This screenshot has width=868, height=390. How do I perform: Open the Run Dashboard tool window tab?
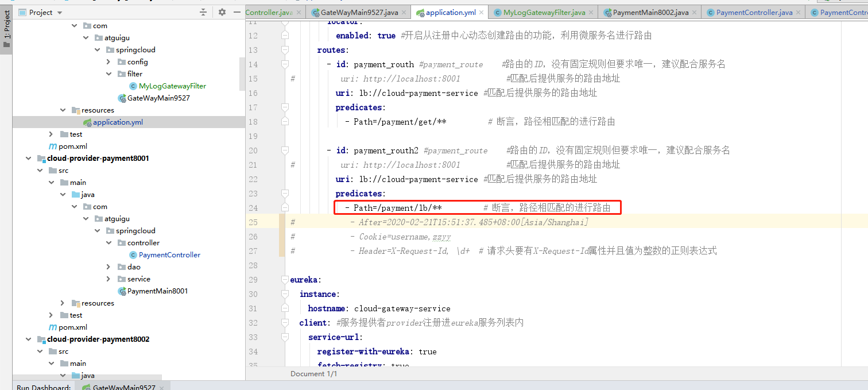44,387
